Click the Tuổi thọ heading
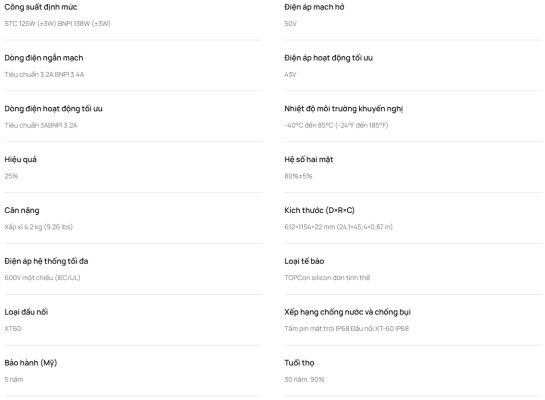Viewport: 545px width, 400px height. [x=299, y=363]
